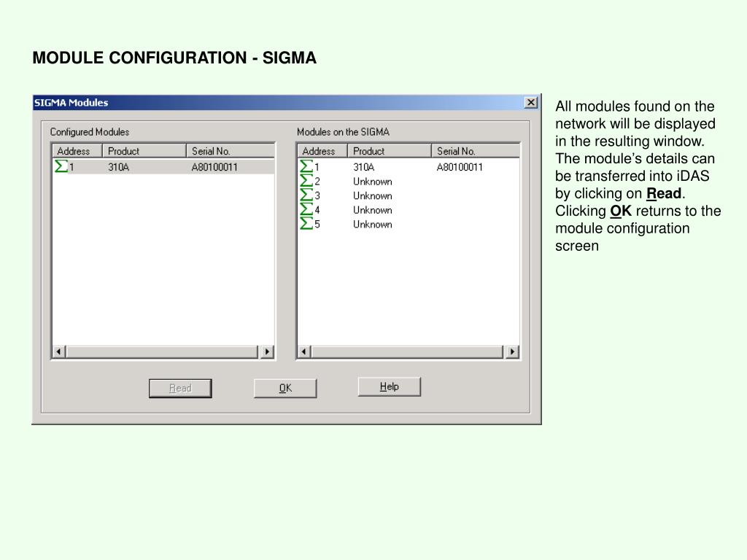747x560 pixels.
Task: Select serial A80100011 in Configured Modules
Action: point(214,167)
